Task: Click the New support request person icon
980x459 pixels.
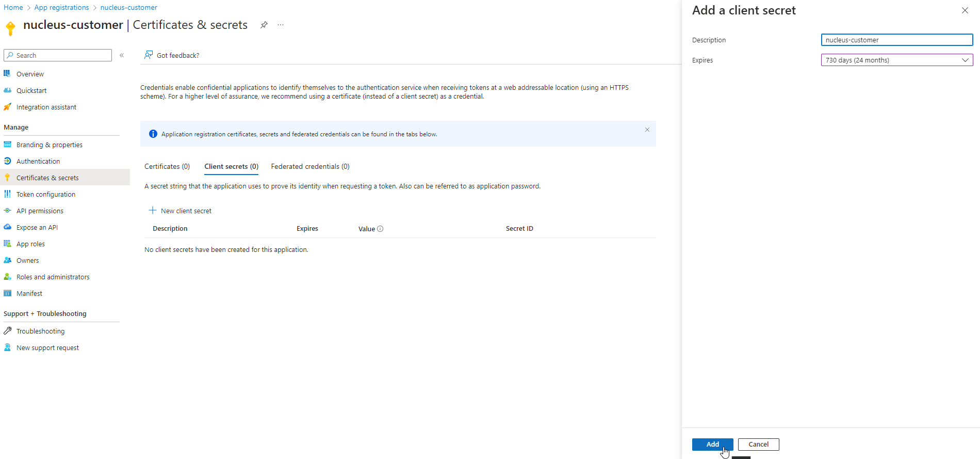Action: tap(7, 347)
